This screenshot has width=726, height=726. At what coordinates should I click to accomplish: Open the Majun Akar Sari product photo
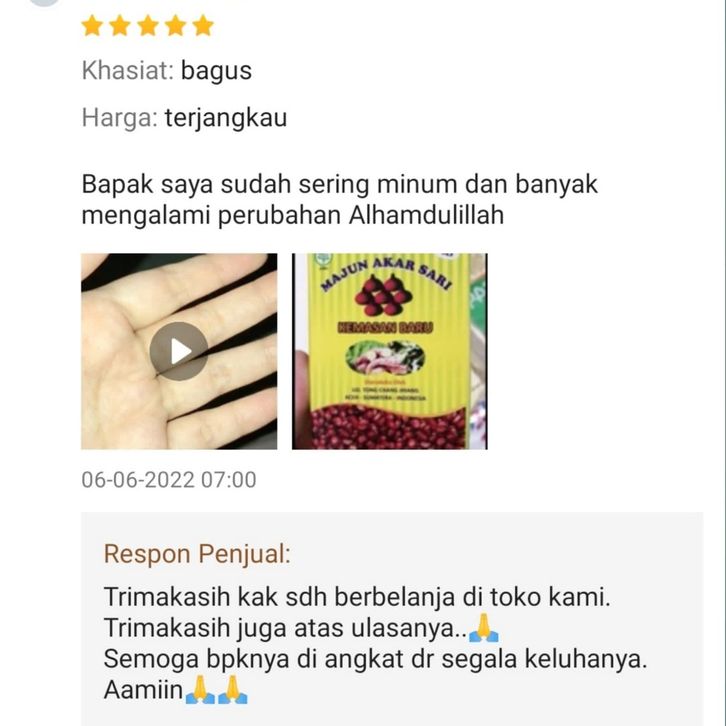(389, 351)
